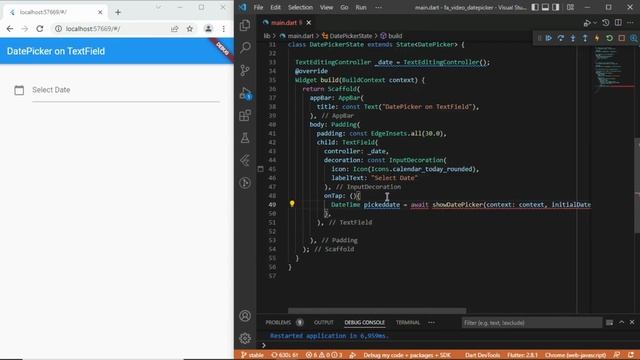
Task: Reload the Chrome page
Action: 40,29
